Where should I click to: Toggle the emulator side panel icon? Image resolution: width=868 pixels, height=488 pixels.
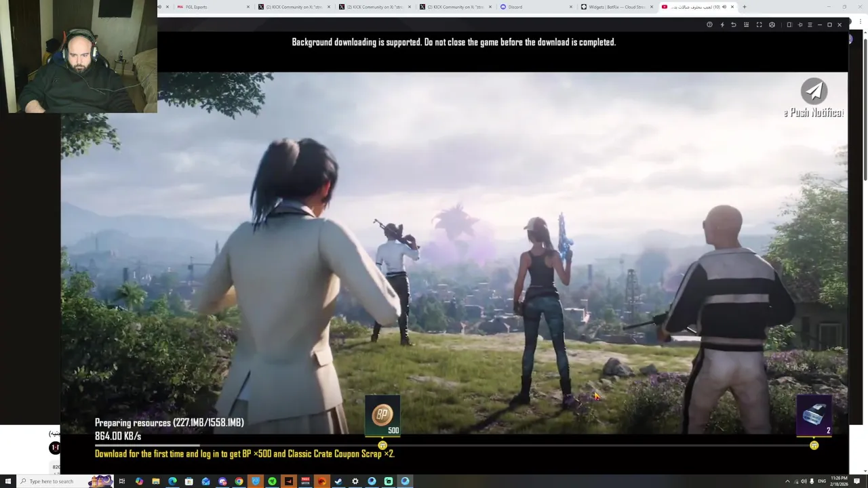pyautogui.click(x=789, y=24)
